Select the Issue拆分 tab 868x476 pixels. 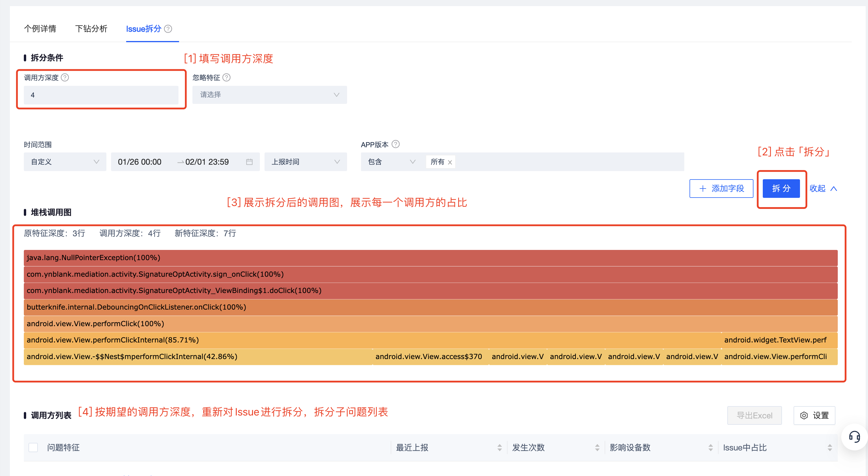(x=144, y=29)
